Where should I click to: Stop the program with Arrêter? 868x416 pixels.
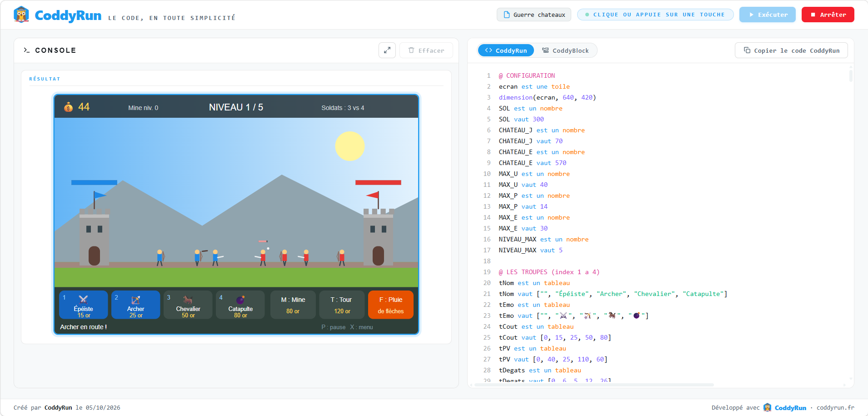coord(828,15)
